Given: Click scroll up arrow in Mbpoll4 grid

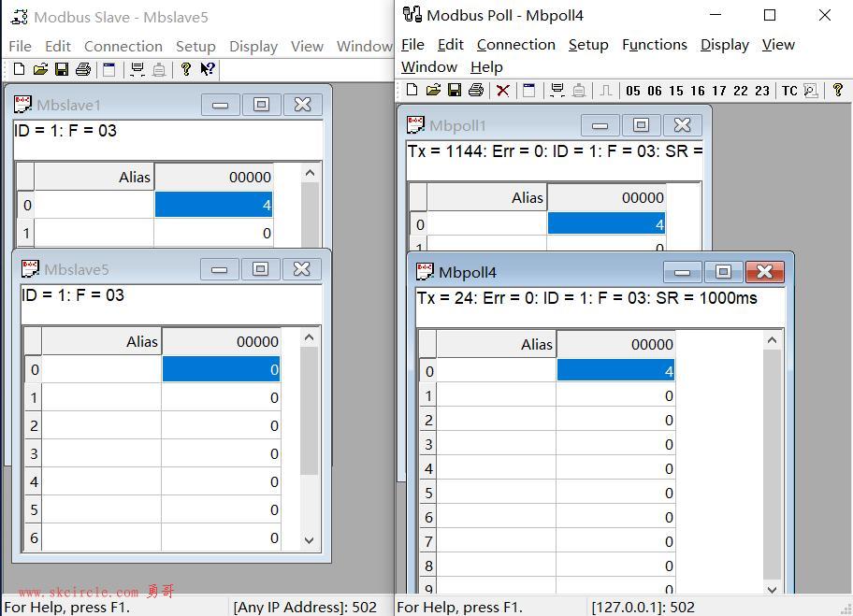Looking at the screenshot, I should pos(772,341).
